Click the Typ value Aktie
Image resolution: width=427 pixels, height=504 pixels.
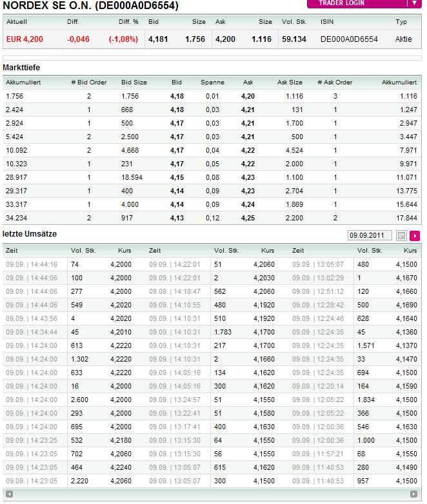(x=404, y=39)
